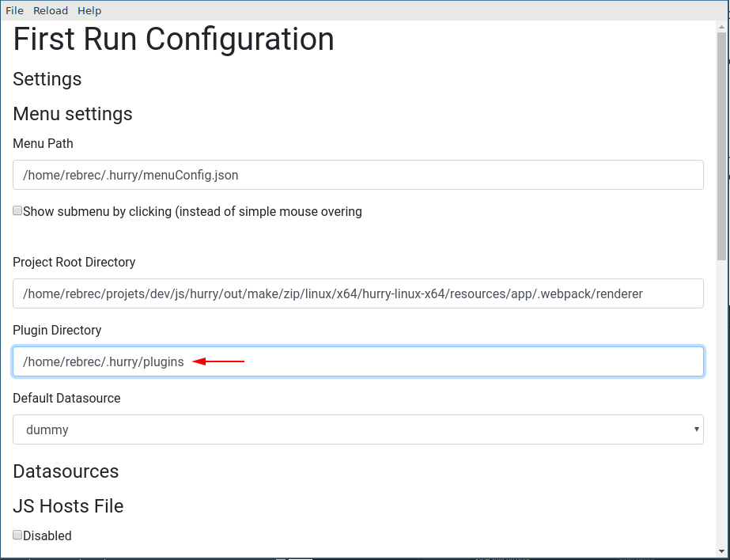Click the Settings heading

47,79
